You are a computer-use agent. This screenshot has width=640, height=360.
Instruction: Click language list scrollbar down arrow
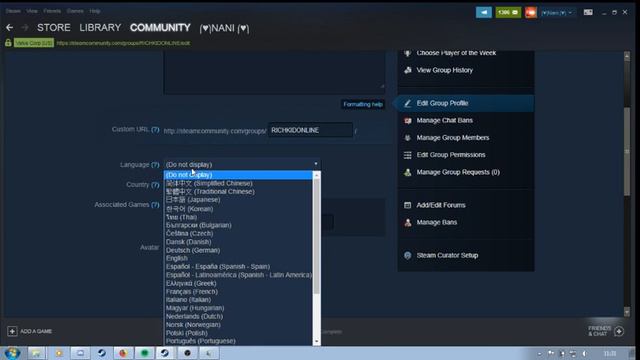click(316, 341)
